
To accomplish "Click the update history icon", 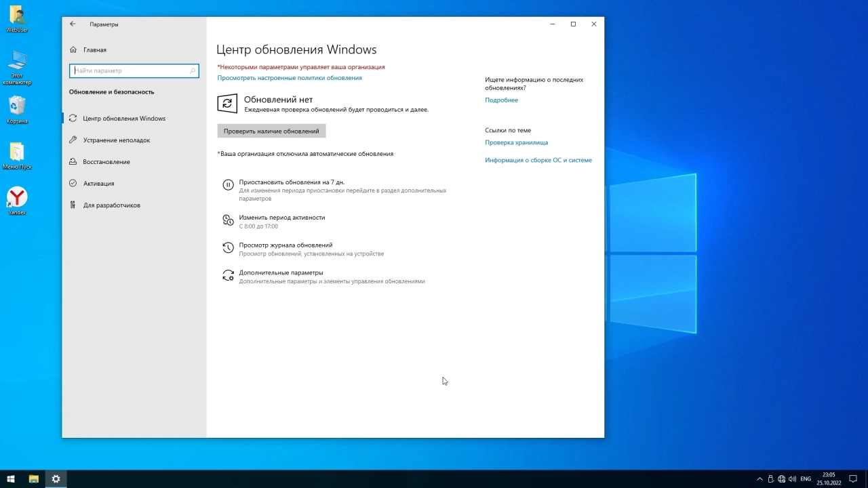I will click(228, 247).
